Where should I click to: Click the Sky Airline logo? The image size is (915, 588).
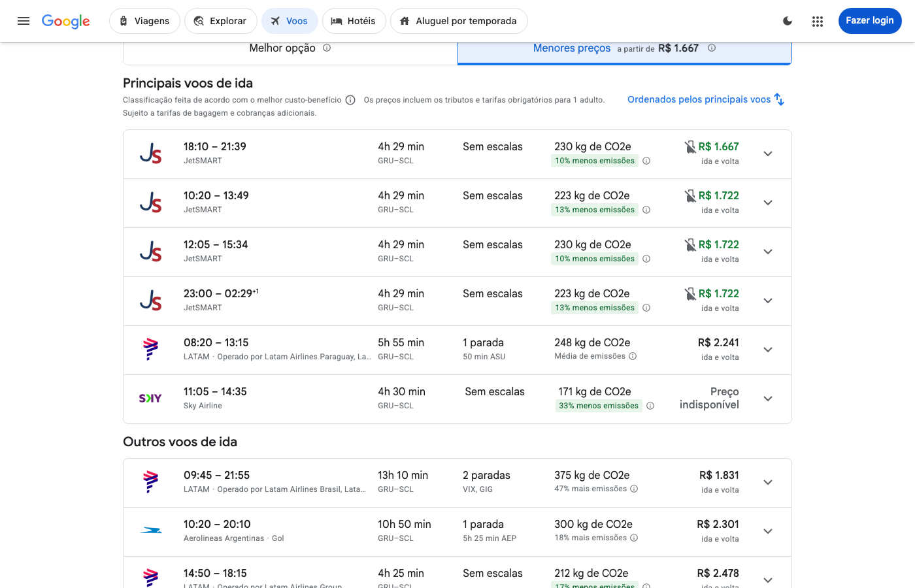pyautogui.click(x=150, y=399)
